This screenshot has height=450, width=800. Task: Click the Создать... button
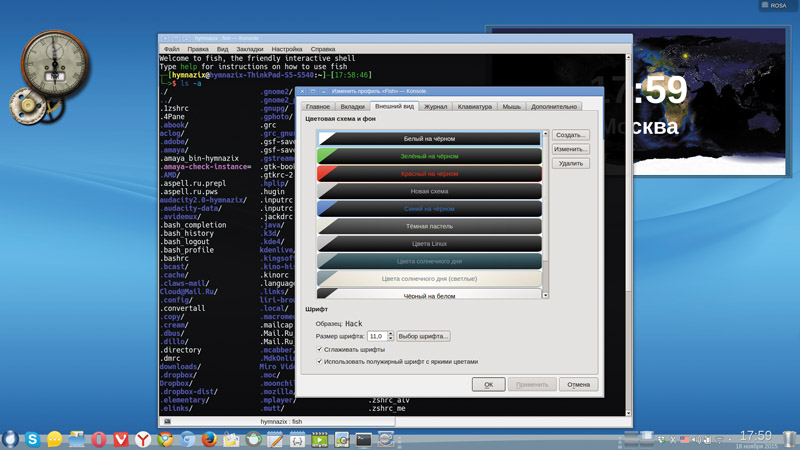(x=570, y=135)
